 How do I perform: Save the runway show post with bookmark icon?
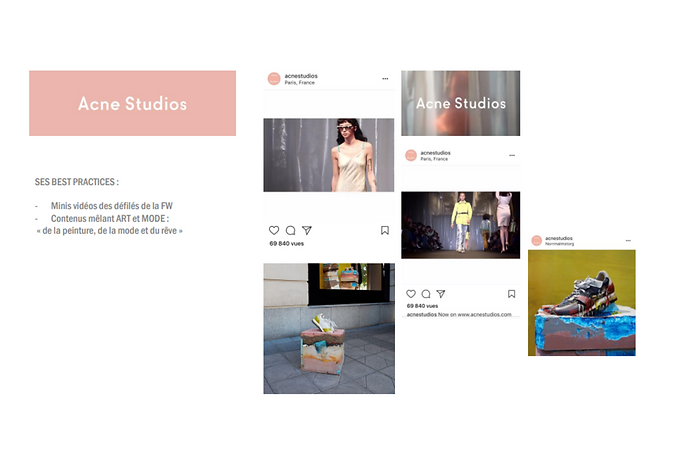[511, 294]
